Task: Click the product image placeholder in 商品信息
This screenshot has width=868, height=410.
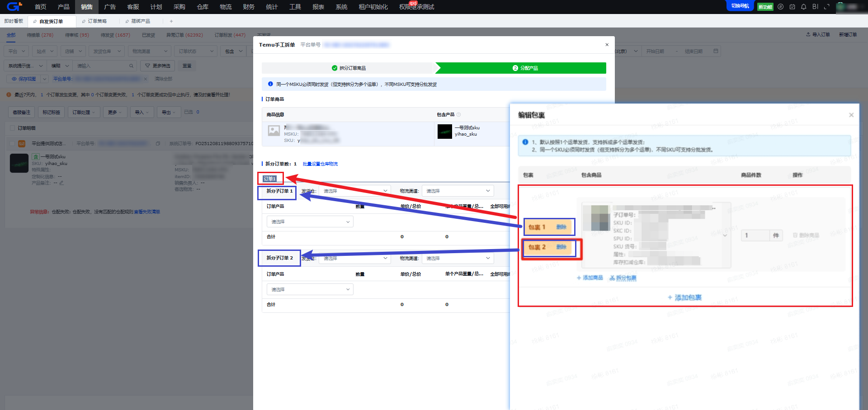Action: click(274, 131)
